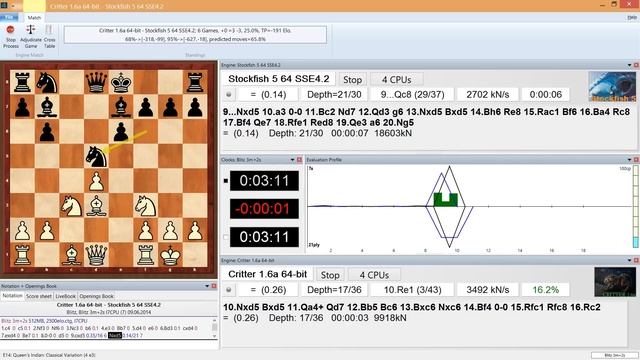This screenshot has width=640, height=360.
Task: Toggle the upper clock side indicator checkbox
Action: pyautogui.click(x=226, y=180)
